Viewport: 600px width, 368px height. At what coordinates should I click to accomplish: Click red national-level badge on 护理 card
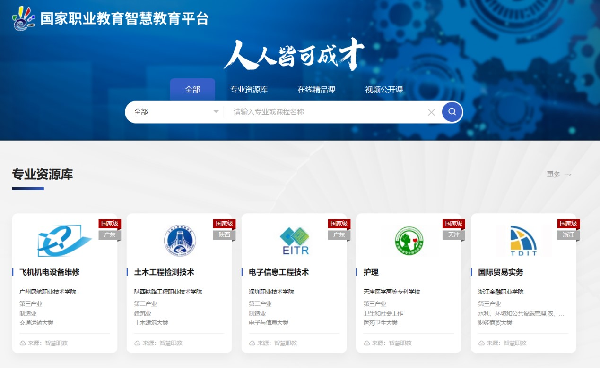pyautogui.click(x=453, y=223)
